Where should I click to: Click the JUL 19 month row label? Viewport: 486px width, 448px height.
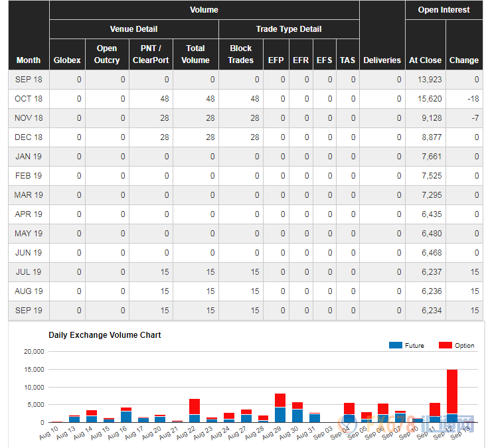[29, 272]
